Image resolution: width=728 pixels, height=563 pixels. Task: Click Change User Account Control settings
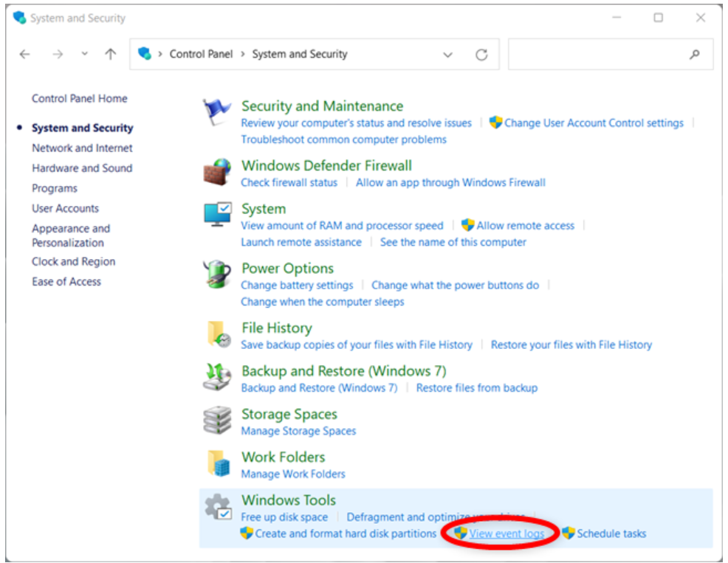(594, 123)
